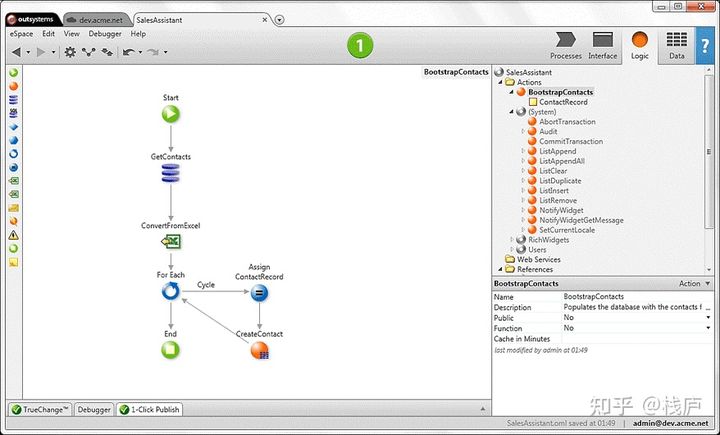Open the TrueChange panel tab
This screenshot has height=435, width=720.
click(40, 409)
